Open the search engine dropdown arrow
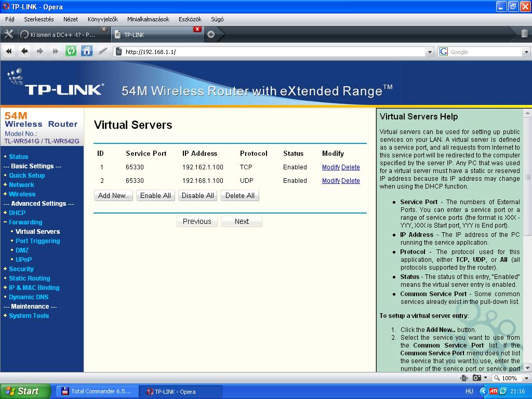This screenshot has height=399, width=532. 527,52
